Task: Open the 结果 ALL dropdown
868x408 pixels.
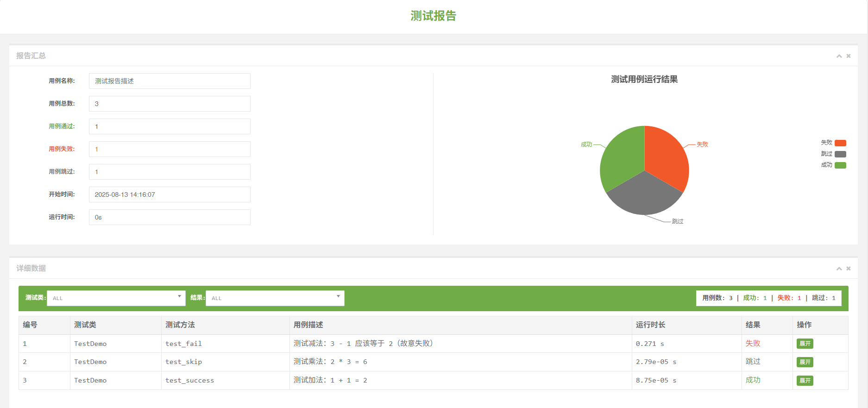Action: coord(275,298)
